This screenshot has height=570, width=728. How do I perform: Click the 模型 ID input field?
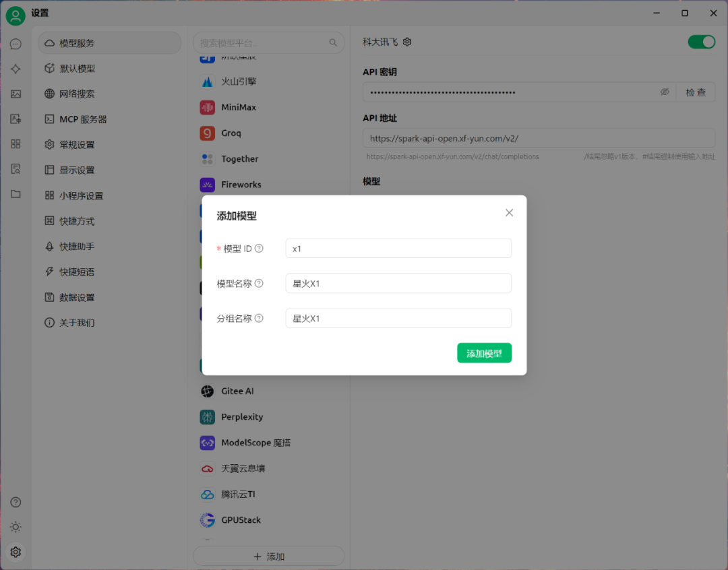pyautogui.click(x=398, y=249)
